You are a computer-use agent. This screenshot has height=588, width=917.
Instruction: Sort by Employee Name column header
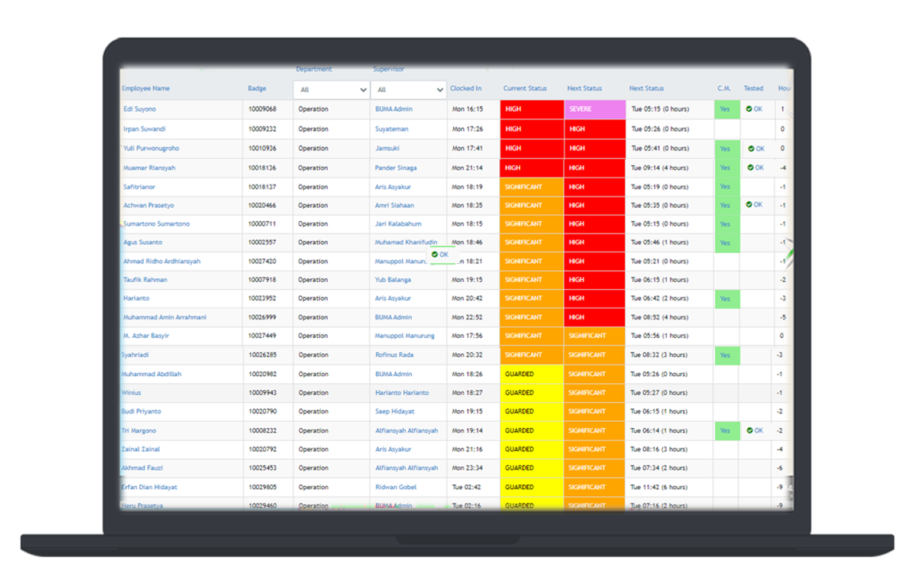pyautogui.click(x=146, y=88)
